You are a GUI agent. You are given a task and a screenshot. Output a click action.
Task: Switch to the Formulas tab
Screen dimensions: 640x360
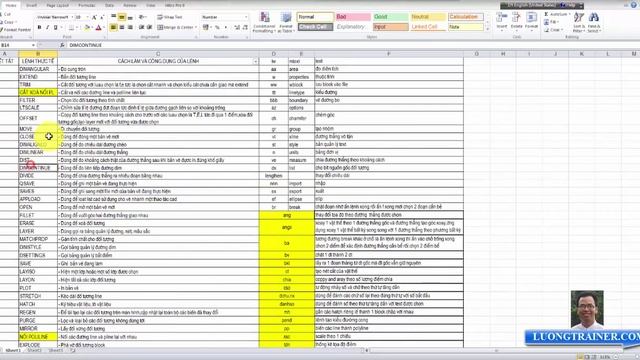coord(87,5)
